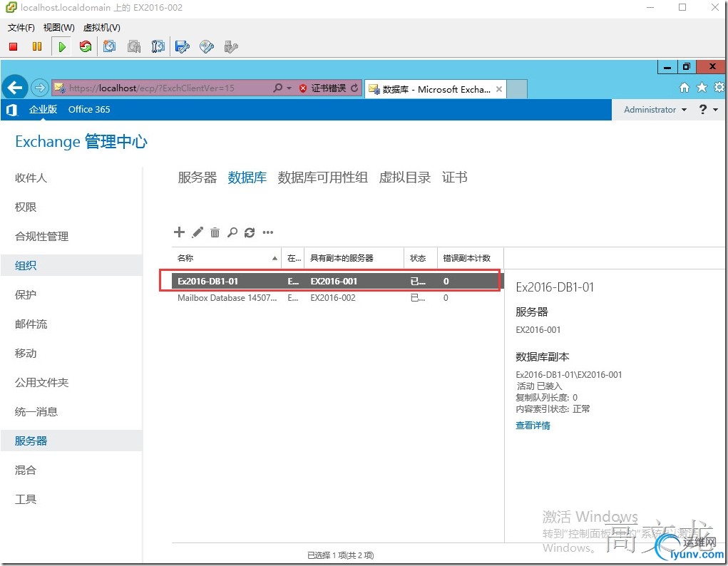Open the browser home icon

[685, 87]
